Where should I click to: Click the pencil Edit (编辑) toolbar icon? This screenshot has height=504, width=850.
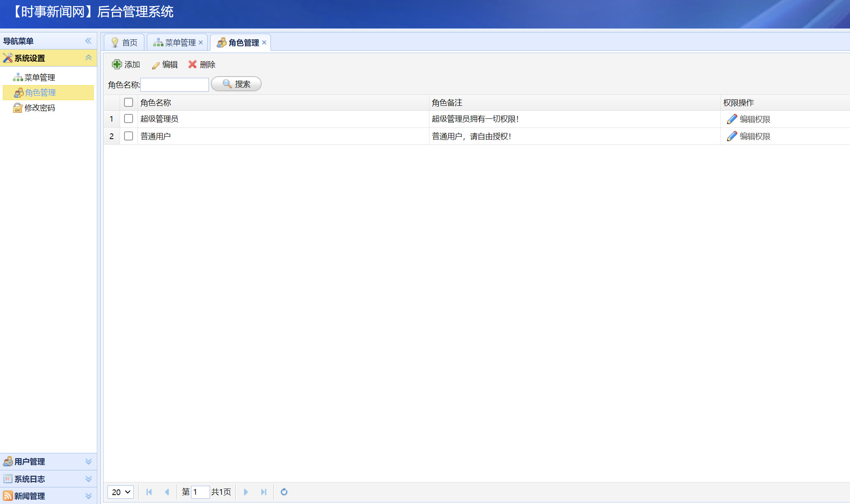click(x=156, y=65)
